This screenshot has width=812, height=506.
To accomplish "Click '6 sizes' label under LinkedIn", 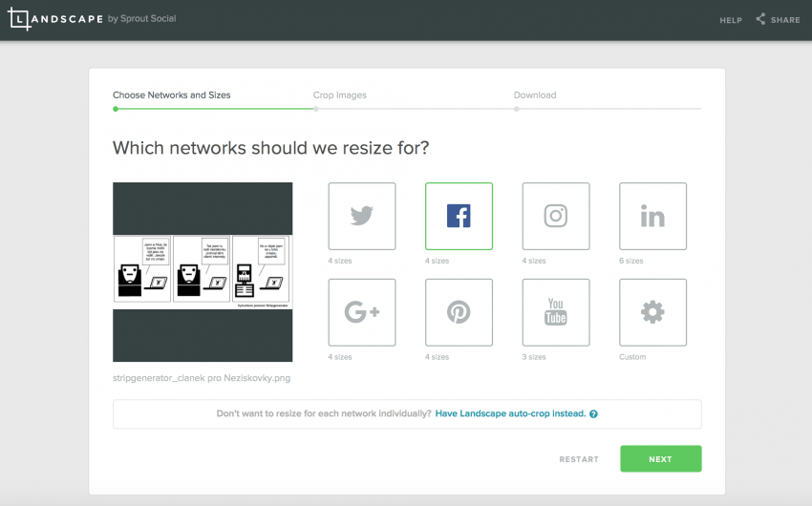I will pos(631,261).
